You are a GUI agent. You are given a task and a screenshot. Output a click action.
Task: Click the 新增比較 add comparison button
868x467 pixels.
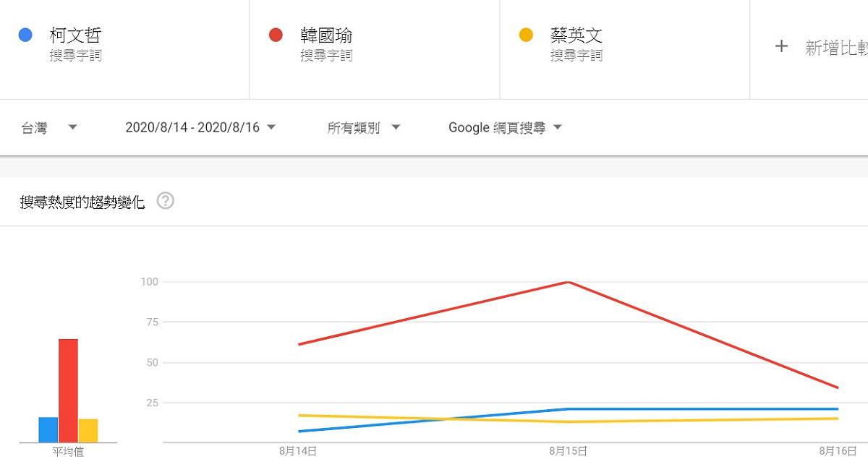821,48
